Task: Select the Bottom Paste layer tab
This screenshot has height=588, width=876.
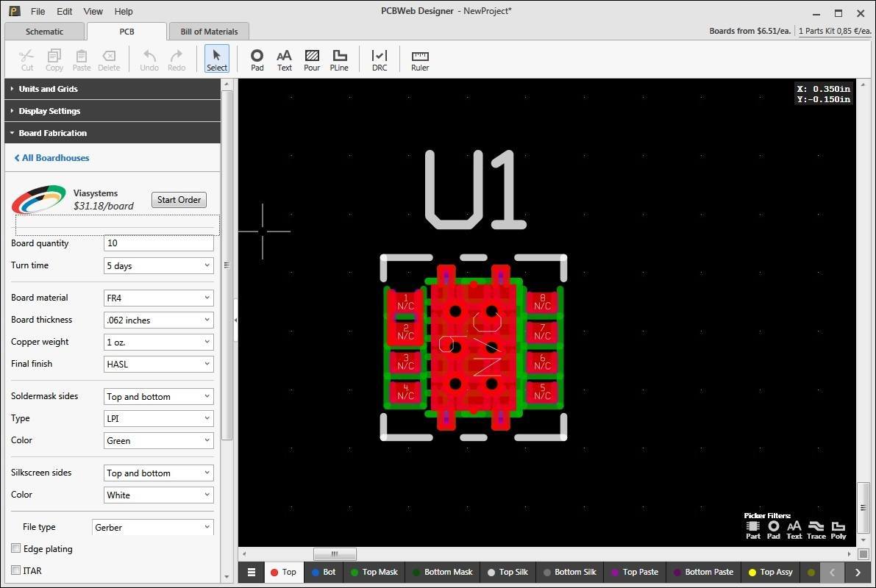Action: 703,572
